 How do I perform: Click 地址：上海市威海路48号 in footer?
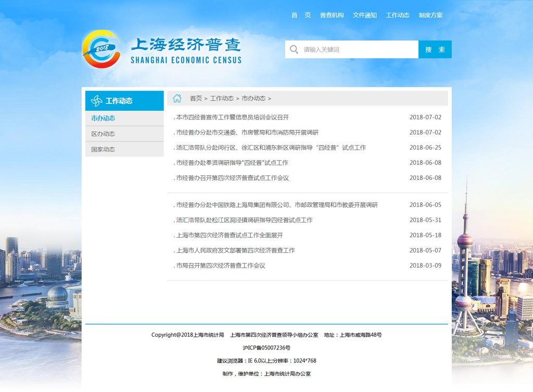click(353, 335)
